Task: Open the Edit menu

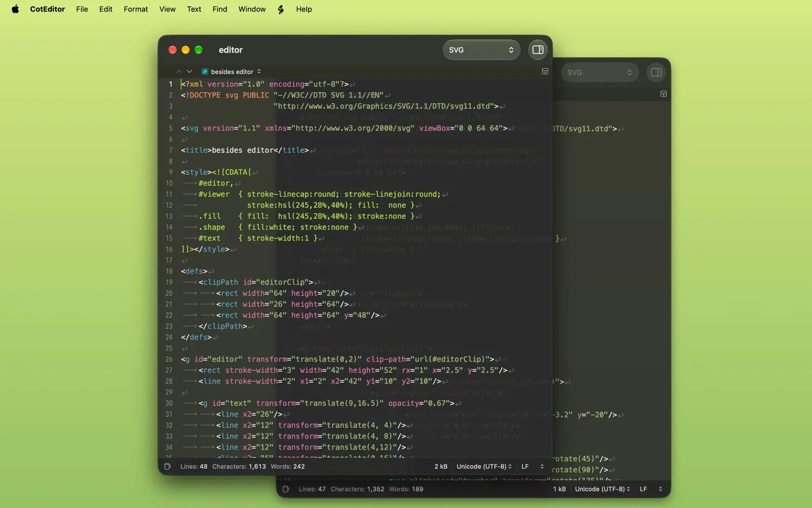Action: tap(106, 9)
